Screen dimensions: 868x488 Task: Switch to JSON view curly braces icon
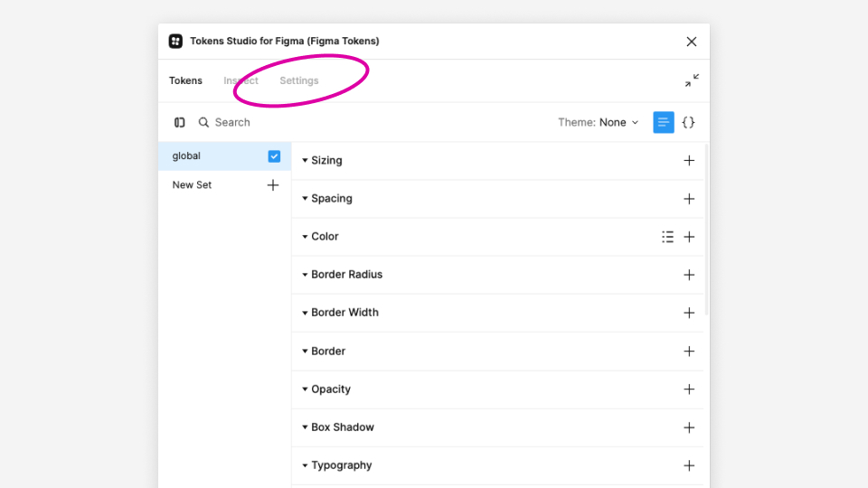[x=688, y=122]
